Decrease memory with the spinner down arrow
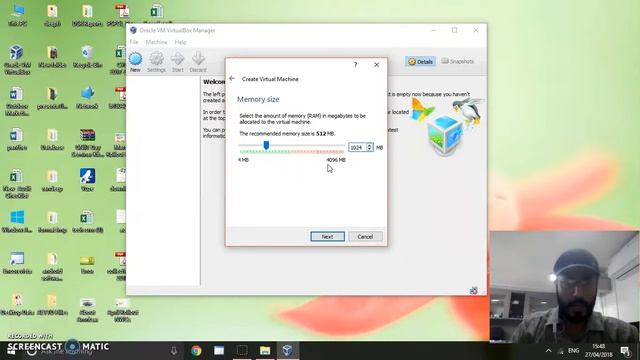Viewport: 640px width, 360px height. pos(369,149)
